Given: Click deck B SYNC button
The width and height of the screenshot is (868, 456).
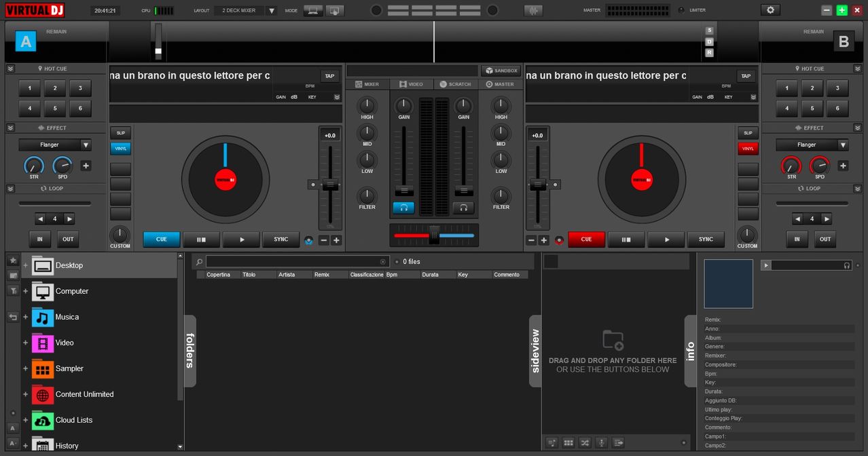Looking at the screenshot, I should [x=706, y=239].
